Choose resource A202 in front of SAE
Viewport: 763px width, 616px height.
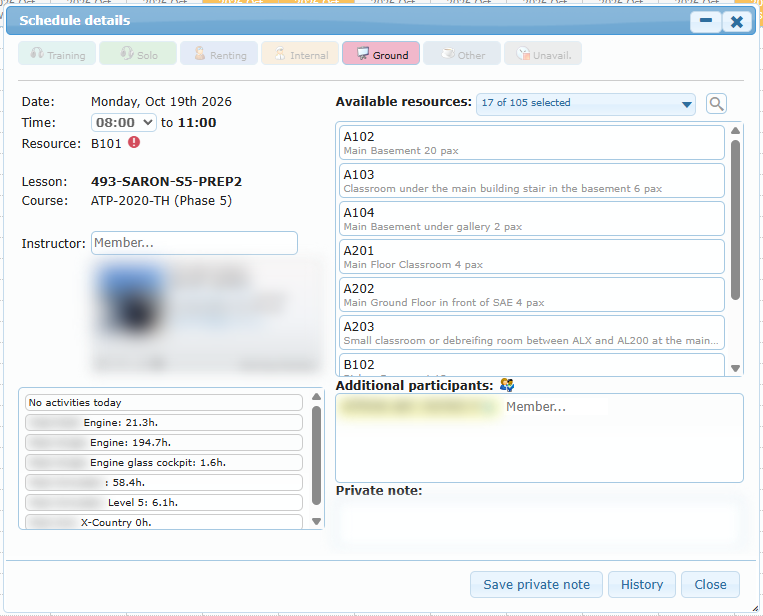532,294
